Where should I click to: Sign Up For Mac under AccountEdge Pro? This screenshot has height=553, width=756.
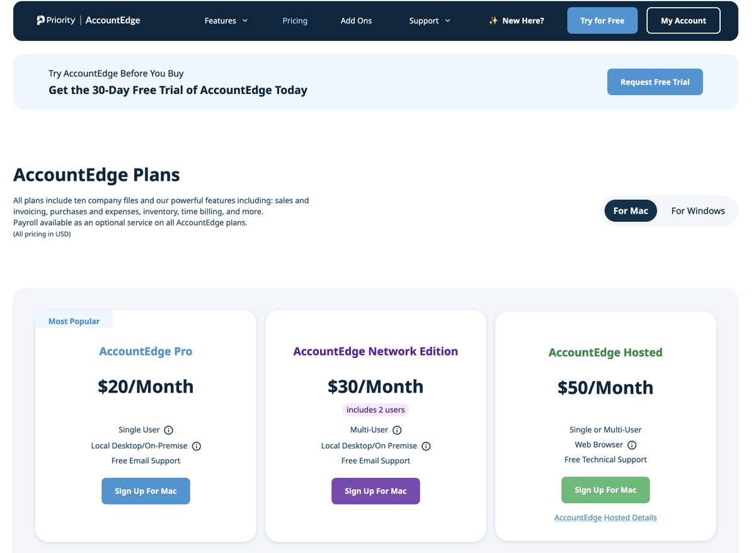[x=146, y=491]
